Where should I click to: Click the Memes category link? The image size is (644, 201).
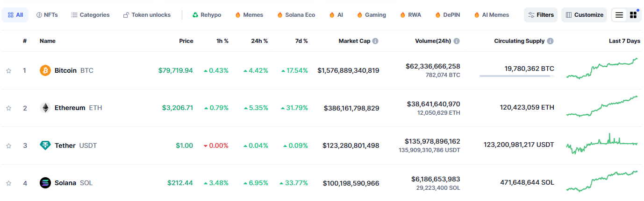249,15
